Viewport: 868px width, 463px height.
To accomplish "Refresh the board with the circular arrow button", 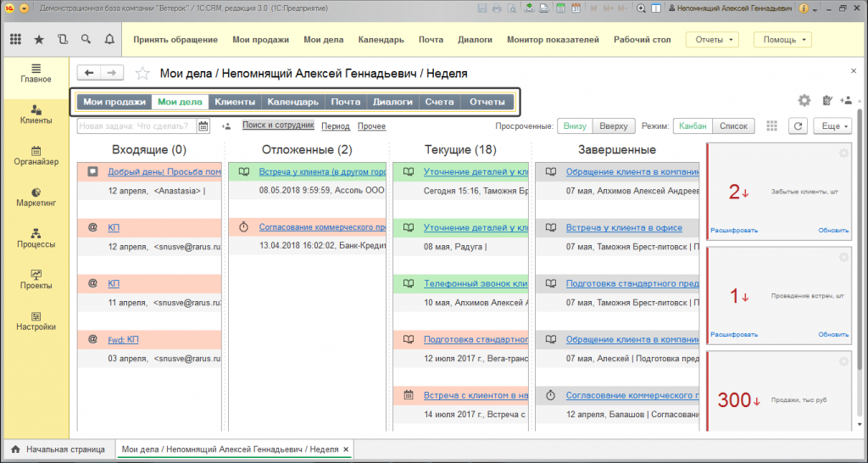I will (798, 126).
